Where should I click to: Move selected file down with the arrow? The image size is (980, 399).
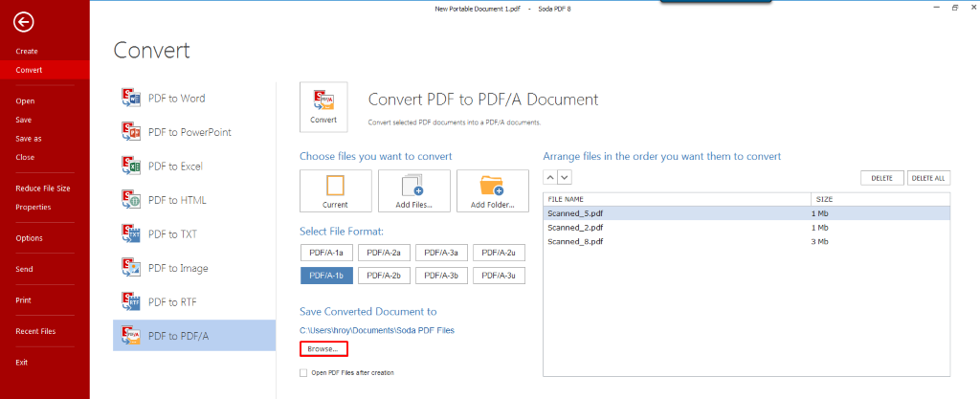click(565, 178)
